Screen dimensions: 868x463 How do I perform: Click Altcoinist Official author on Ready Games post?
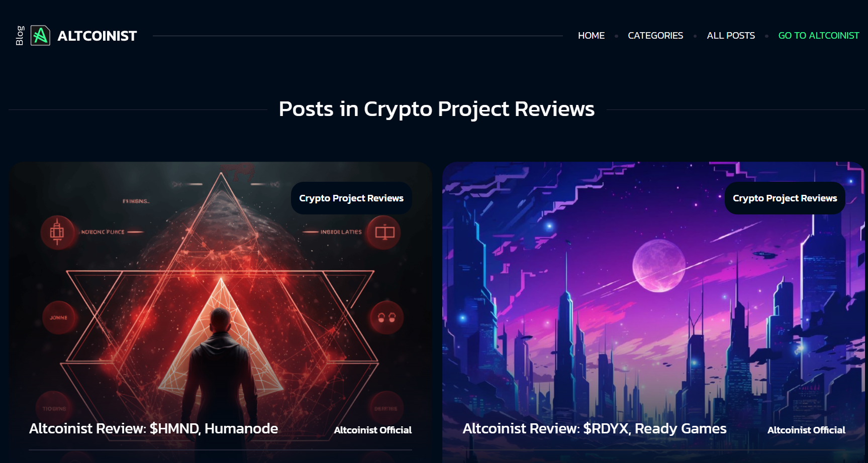tap(806, 430)
